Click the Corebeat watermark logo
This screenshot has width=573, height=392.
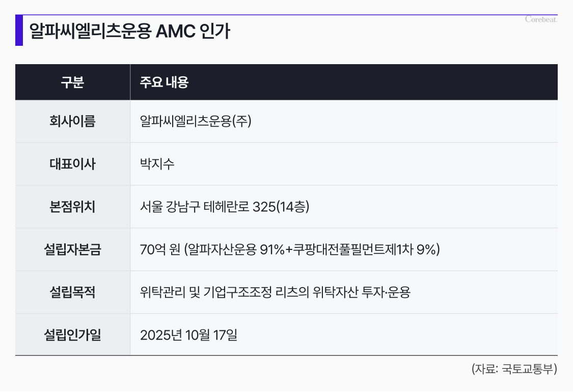[x=541, y=19]
